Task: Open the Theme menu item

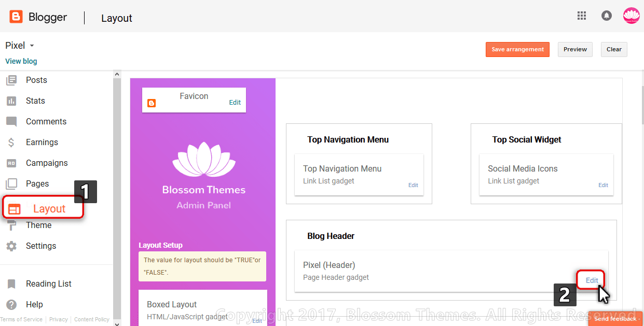Action: [38, 225]
